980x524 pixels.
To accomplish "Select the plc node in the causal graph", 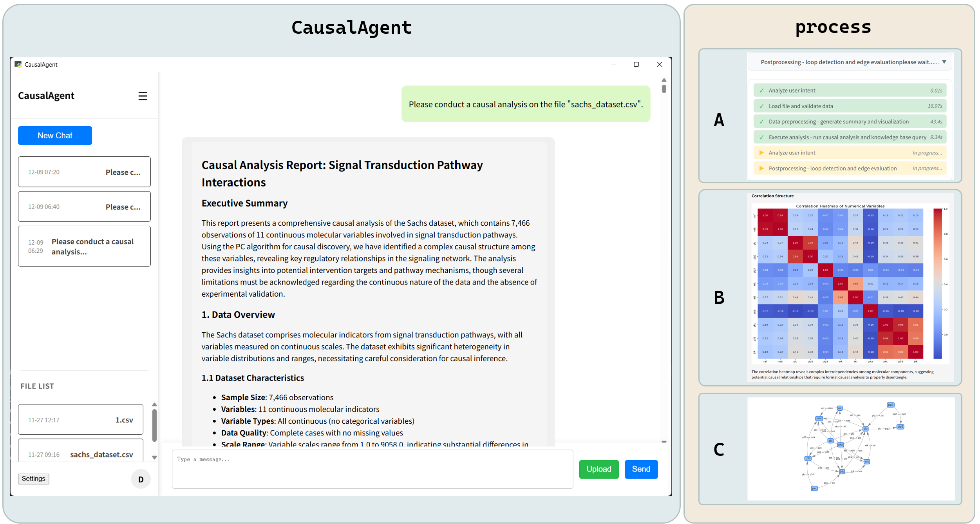I will tap(866, 429).
